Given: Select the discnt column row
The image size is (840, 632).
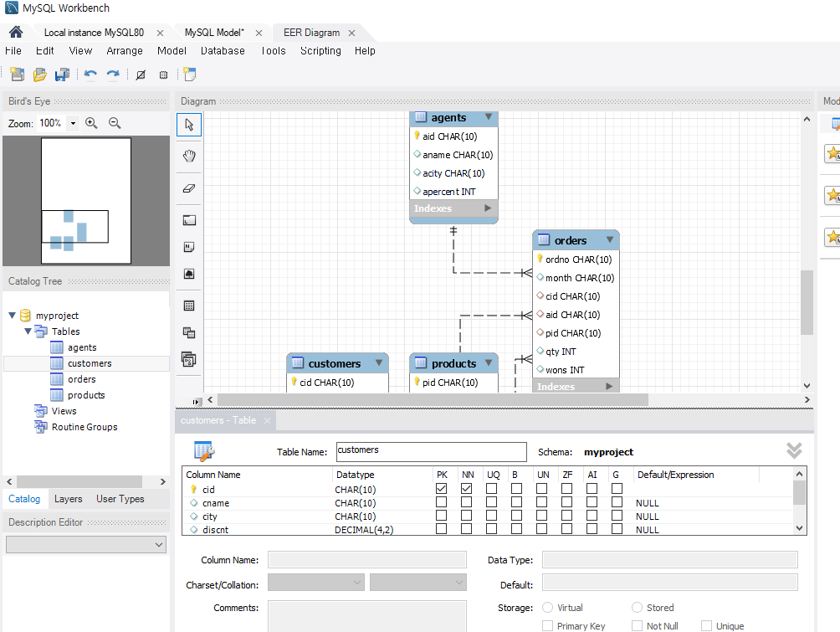Looking at the screenshot, I should coord(486,530).
